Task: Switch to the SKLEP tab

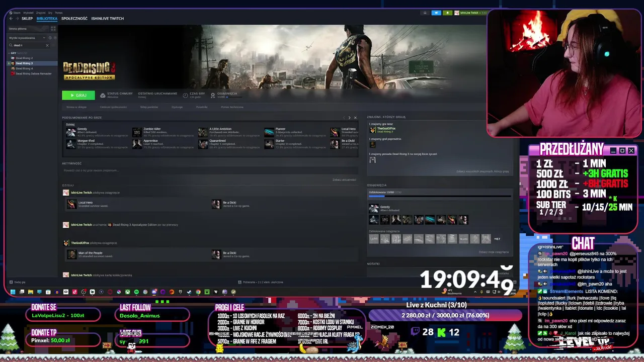Action: click(27, 19)
